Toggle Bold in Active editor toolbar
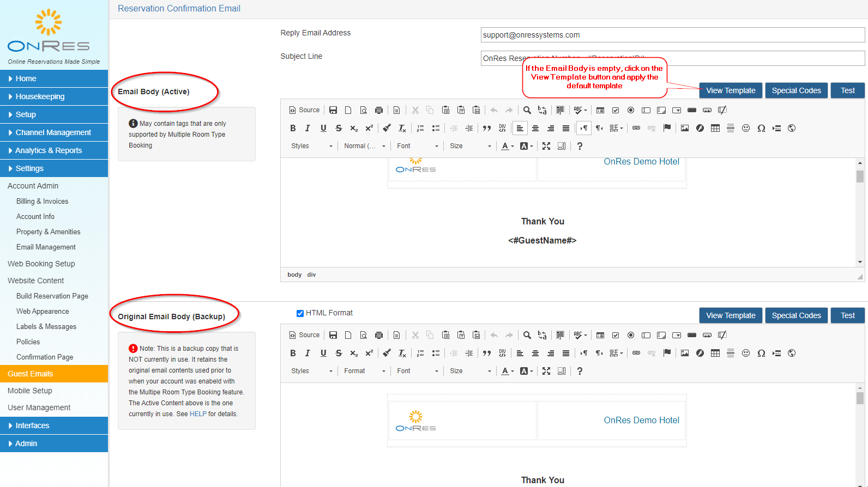 click(293, 128)
